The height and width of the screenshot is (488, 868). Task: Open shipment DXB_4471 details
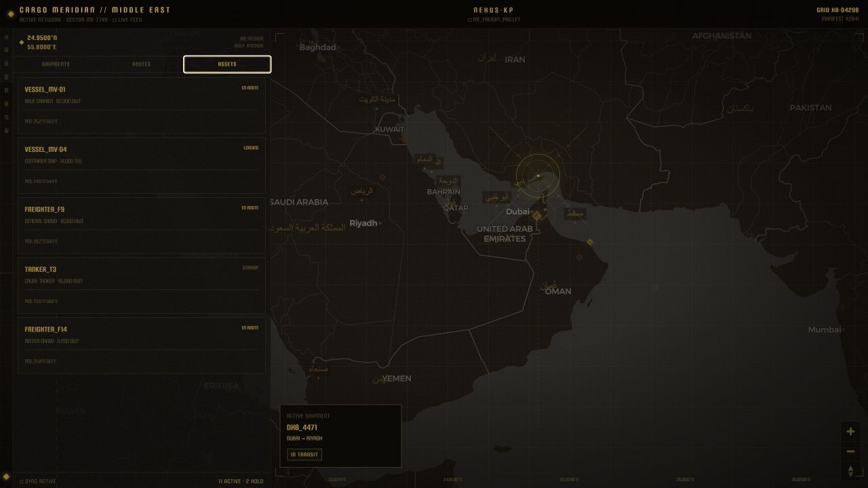(x=340, y=436)
